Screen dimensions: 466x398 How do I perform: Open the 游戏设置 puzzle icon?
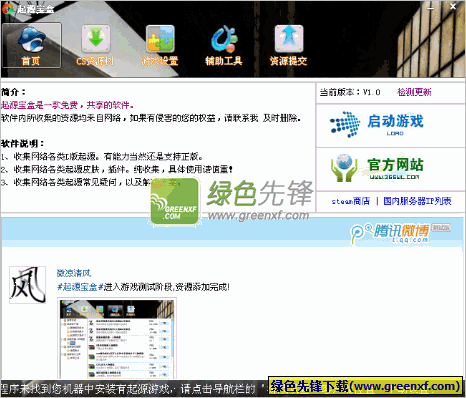point(160,39)
